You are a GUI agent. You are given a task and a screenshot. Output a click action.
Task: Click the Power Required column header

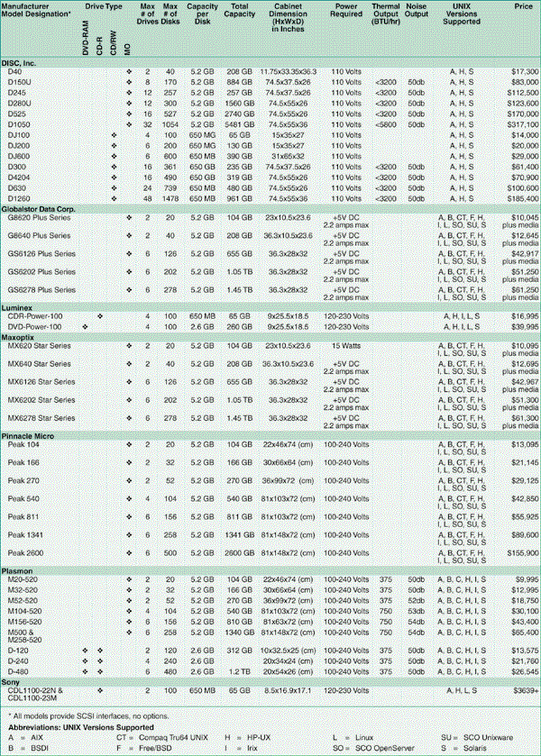tap(346, 11)
